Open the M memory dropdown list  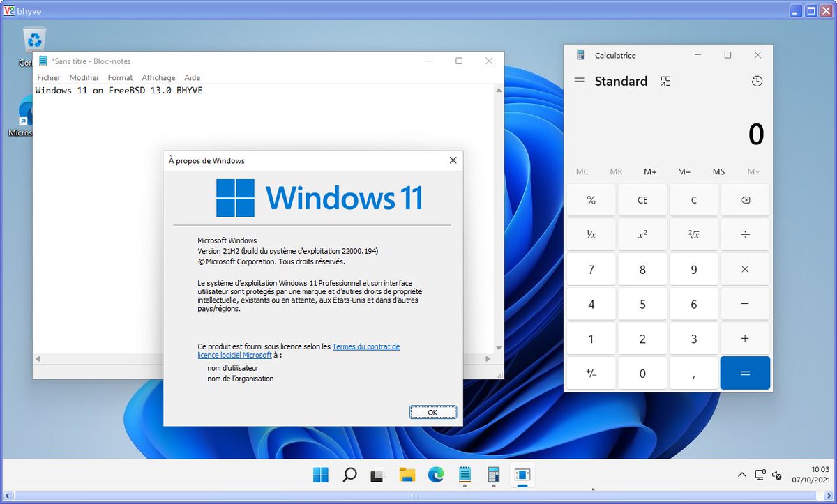[x=753, y=171]
